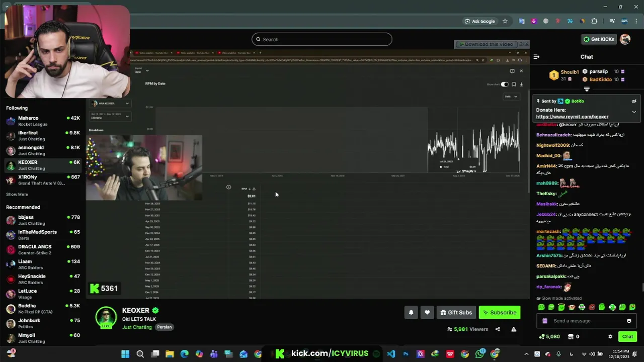Expand Following list with Show more
The height and width of the screenshot is (362, 644).
point(17,195)
